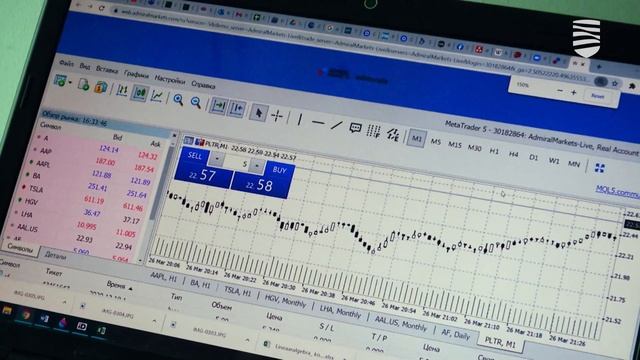Click the New Order toolbar icon

coord(60,81)
